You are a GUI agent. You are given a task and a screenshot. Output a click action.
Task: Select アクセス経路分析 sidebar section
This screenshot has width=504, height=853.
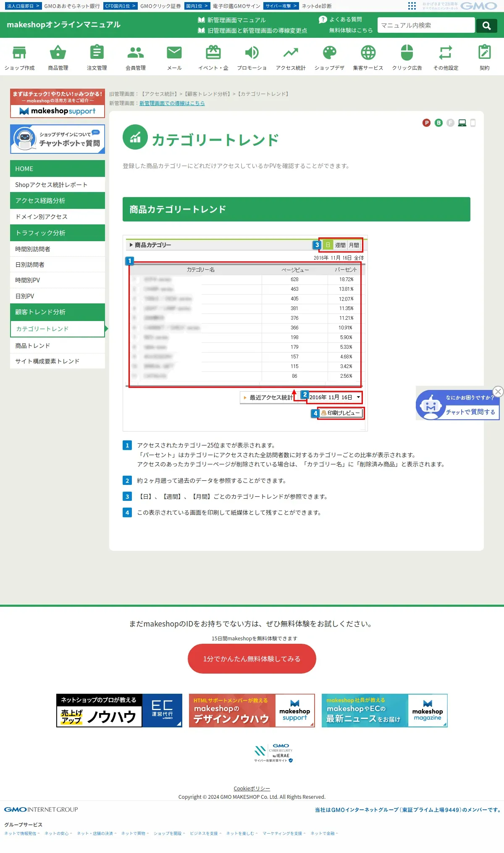pos(58,200)
